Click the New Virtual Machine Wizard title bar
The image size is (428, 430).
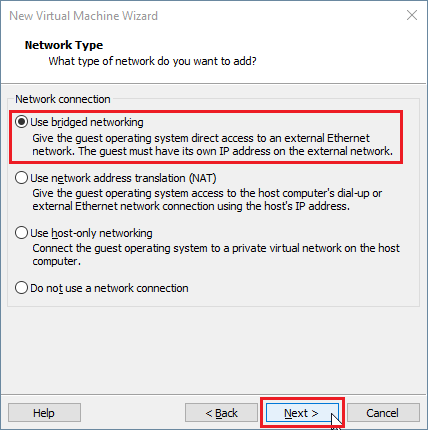(213, 15)
